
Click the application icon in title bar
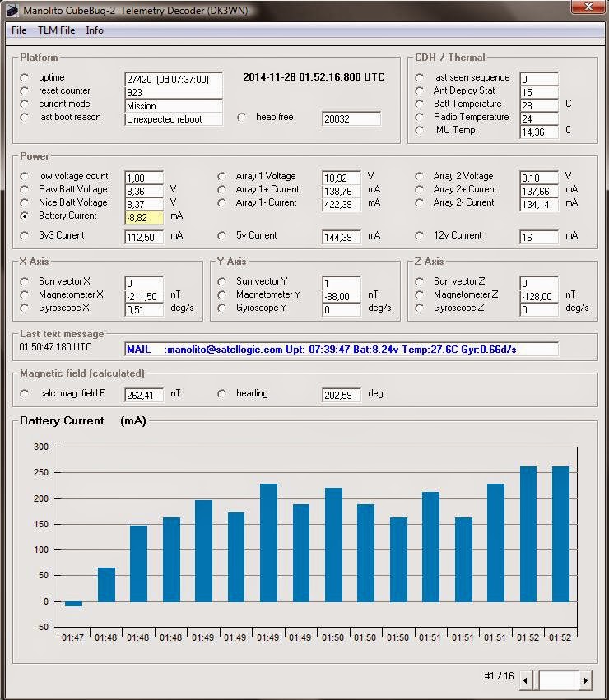(x=12, y=10)
